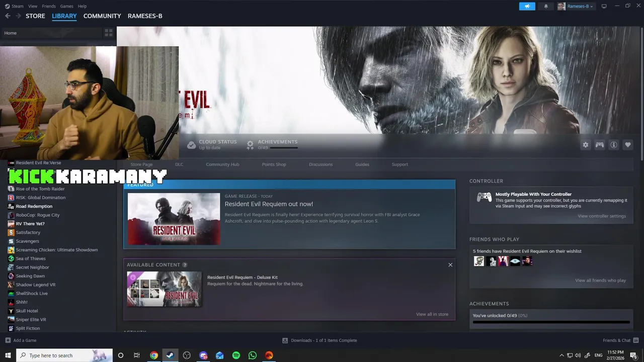Click the Downloads status icon
Screen dimensions: 644x362
point(285,340)
